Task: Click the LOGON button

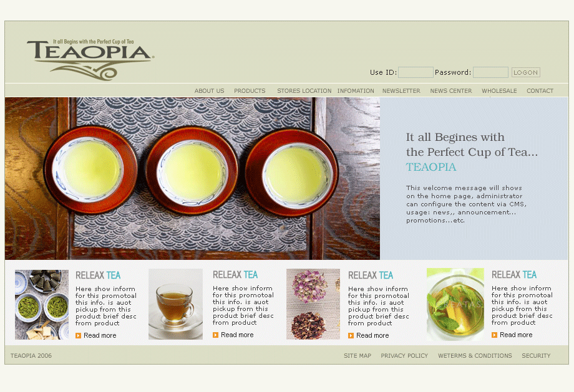Action: pos(526,72)
